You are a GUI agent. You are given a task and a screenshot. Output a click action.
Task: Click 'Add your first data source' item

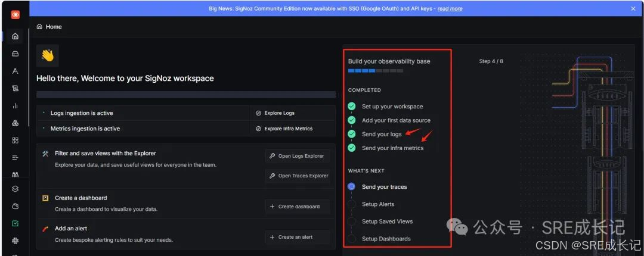click(397, 120)
